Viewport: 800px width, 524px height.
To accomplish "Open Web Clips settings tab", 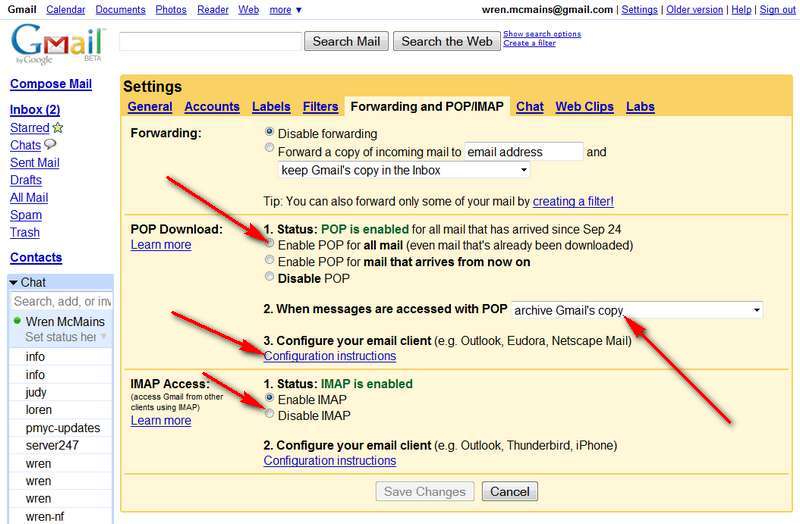I will (x=585, y=107).
